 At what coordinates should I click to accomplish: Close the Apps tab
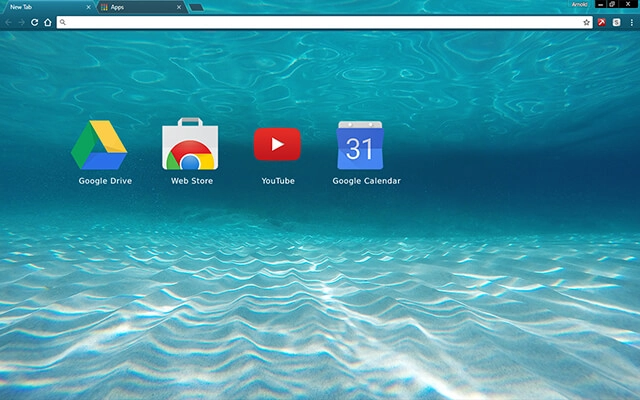pos(179,7)
